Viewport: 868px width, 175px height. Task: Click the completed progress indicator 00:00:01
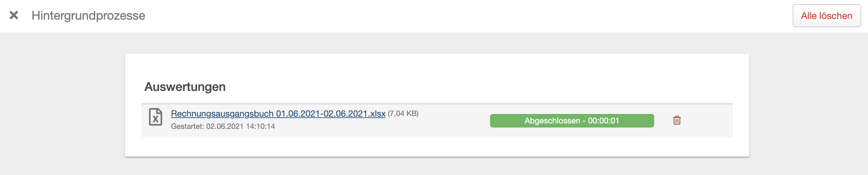click(572, 121)
